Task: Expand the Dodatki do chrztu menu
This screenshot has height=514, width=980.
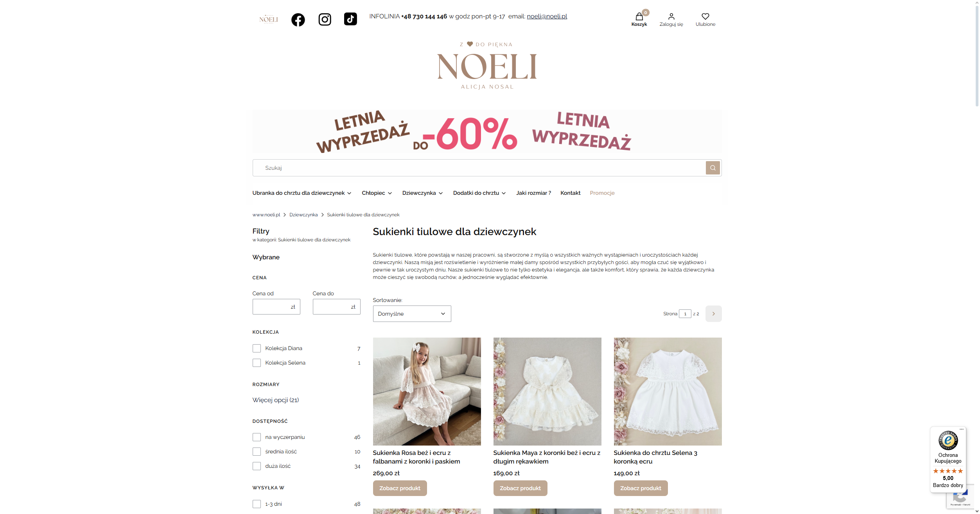Action: [x=479, y=193]
